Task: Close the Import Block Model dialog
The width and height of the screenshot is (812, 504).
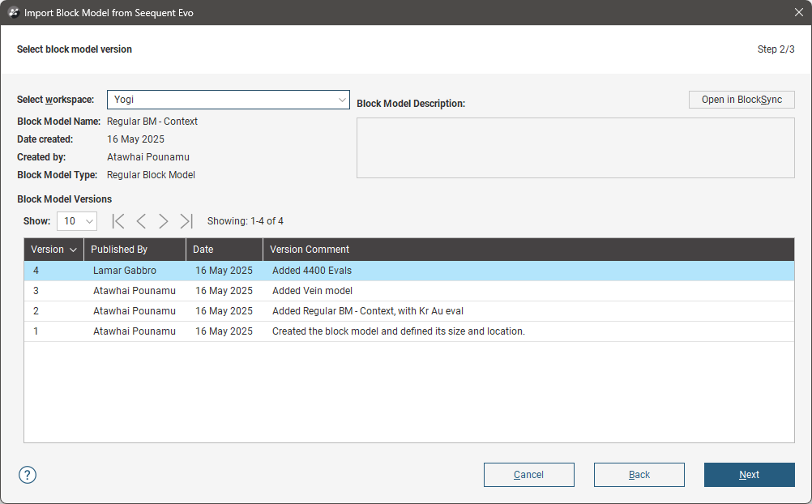Action: coord(798,13)
